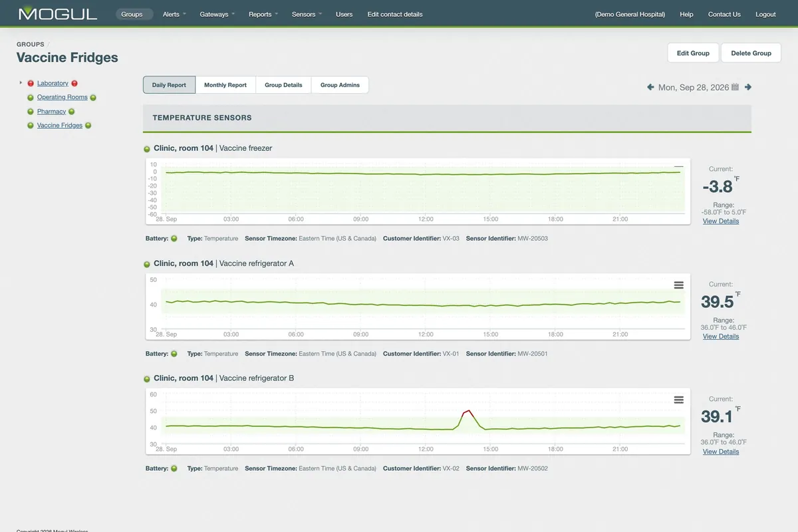Viewport: 798px width, 532px height.
Task: View Details for Vaccine refrigerator B
Action: 721,452
